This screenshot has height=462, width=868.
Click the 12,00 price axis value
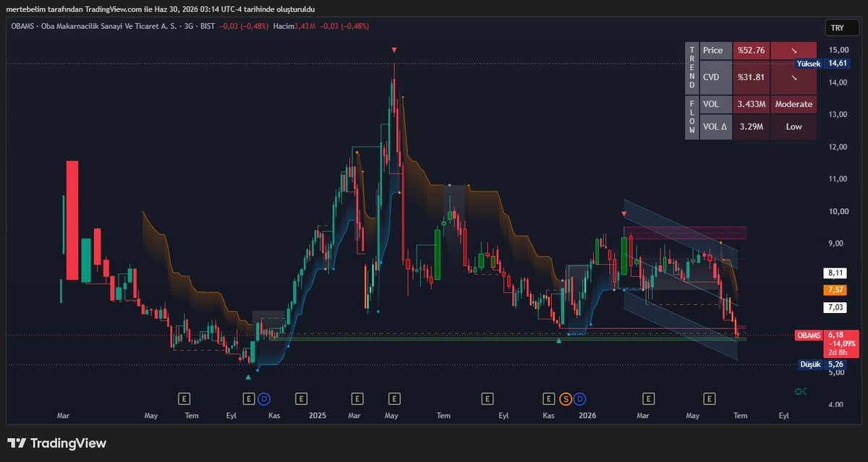(838, 147)
